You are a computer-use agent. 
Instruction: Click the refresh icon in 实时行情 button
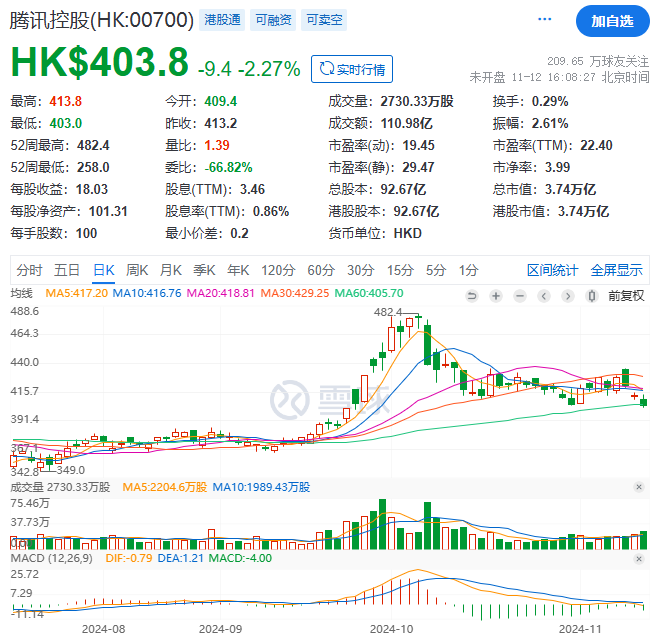click(x=325, y=69)
